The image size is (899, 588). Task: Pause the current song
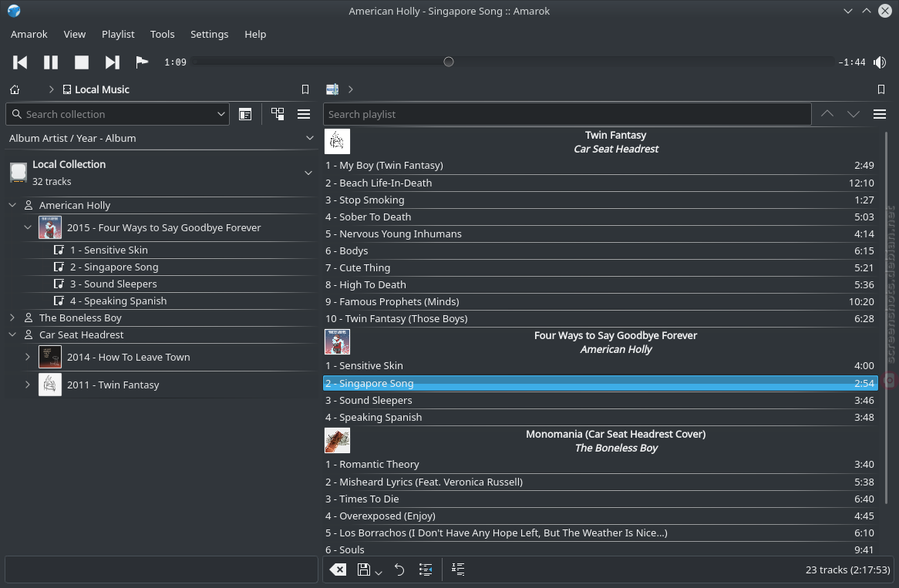click(51, 62)
